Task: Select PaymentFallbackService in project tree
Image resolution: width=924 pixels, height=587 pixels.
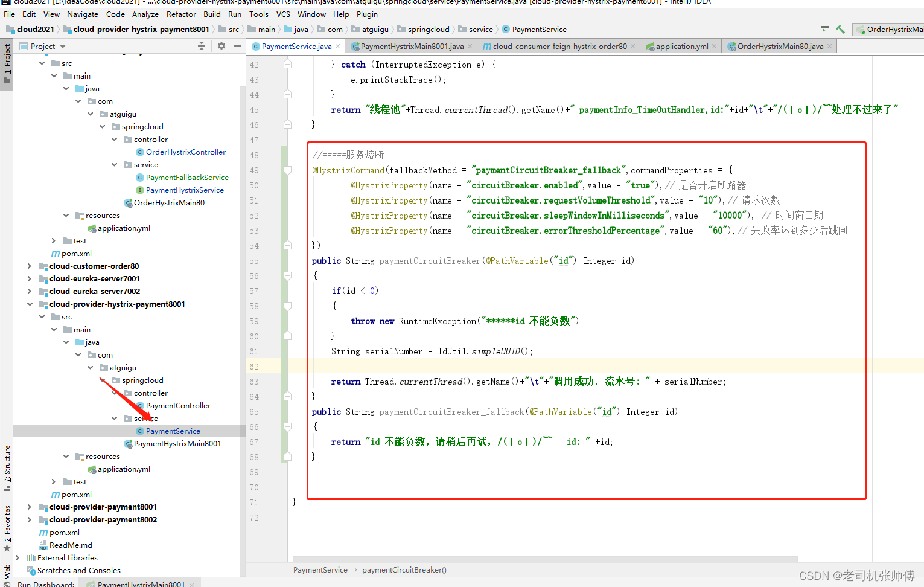Action: [x=187, y=178]
